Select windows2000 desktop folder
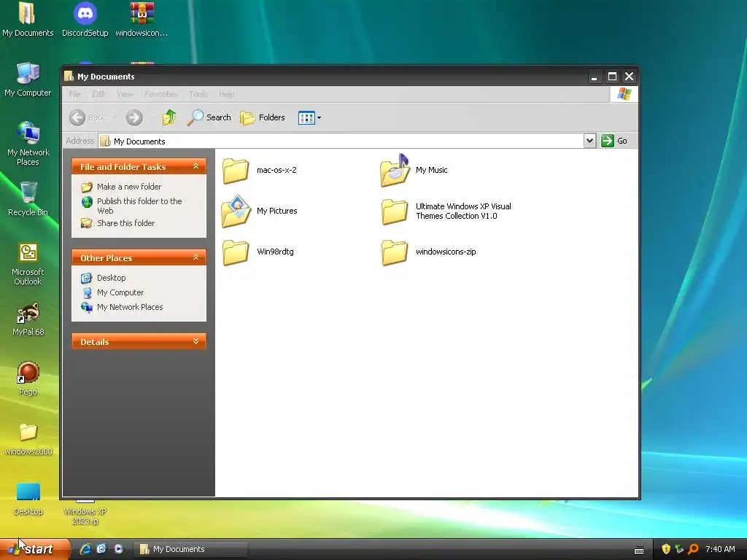The height and width of the screenshot is (560, 747). (28, 438)
